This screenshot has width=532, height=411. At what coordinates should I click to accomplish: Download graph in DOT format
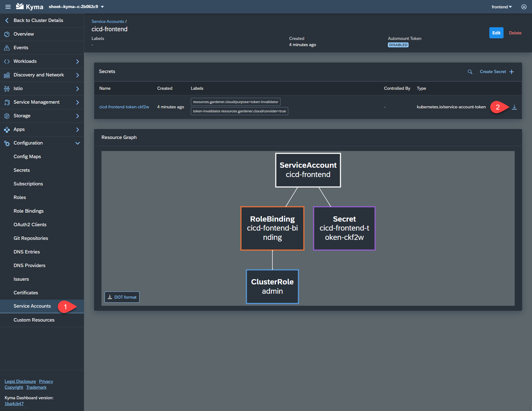pos(122,297)
